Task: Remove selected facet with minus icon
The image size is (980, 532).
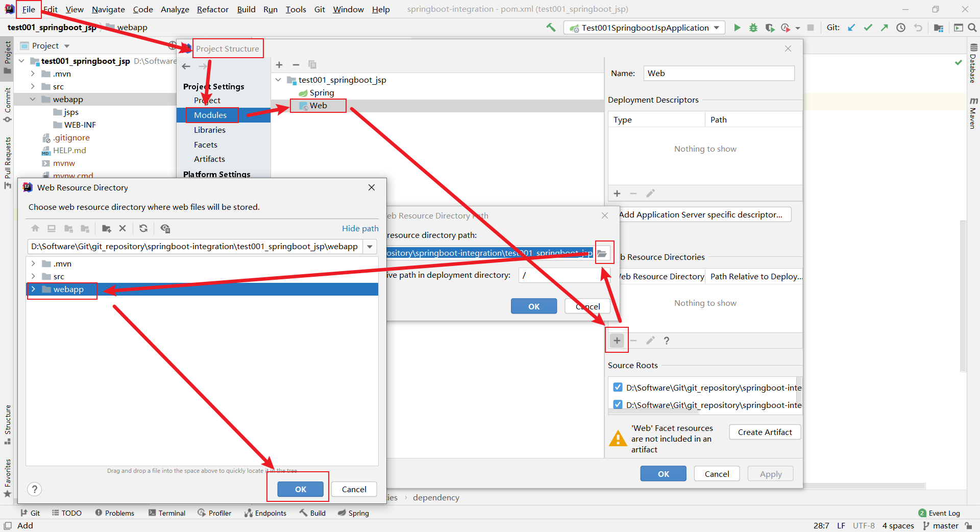Action: [296, 65]
